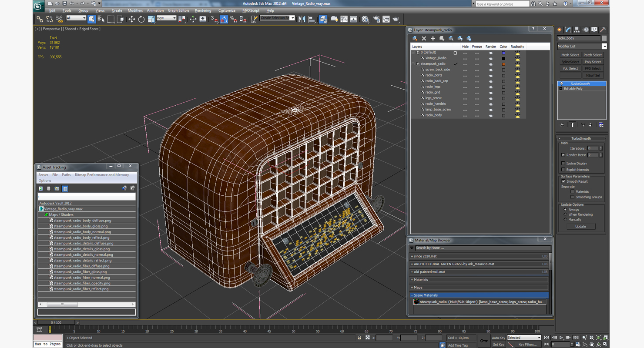This screenshot has width=644, height=348.
Task: Select steampunk_radio_body_normal.png in Asset Tracking
Action: tap(82, 232)
